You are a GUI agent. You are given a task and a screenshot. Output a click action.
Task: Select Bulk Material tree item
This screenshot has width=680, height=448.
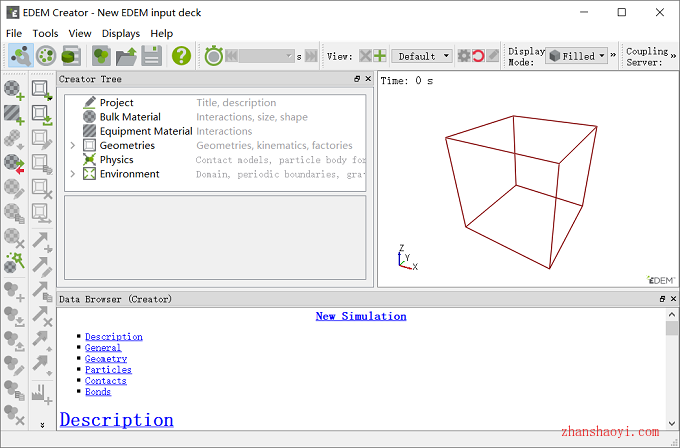(130, 117)
